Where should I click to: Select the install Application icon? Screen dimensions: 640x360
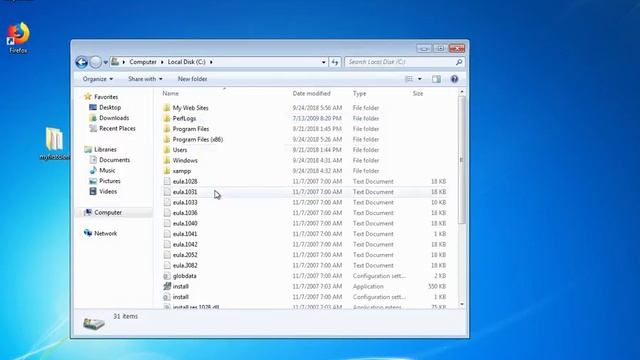[x=167, y=287]
